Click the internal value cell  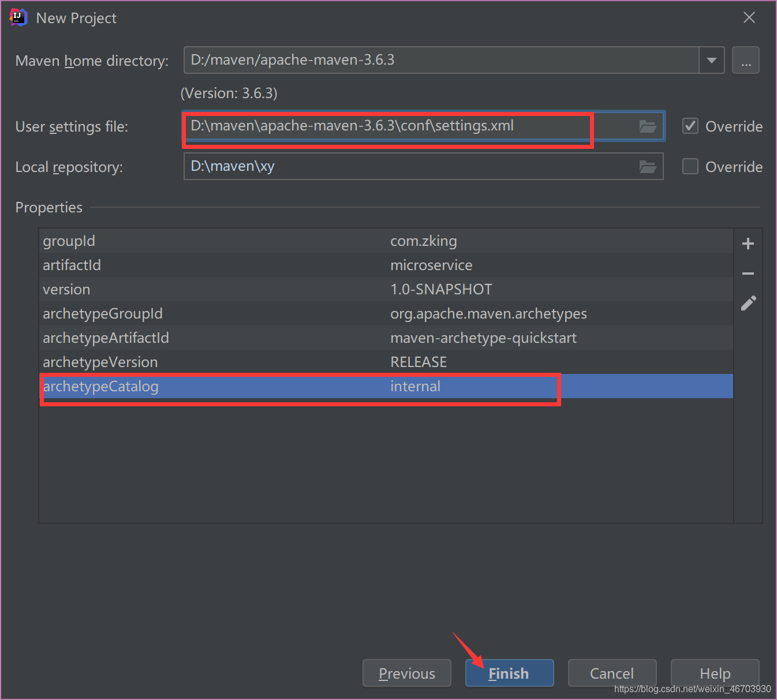coord(415,386)
